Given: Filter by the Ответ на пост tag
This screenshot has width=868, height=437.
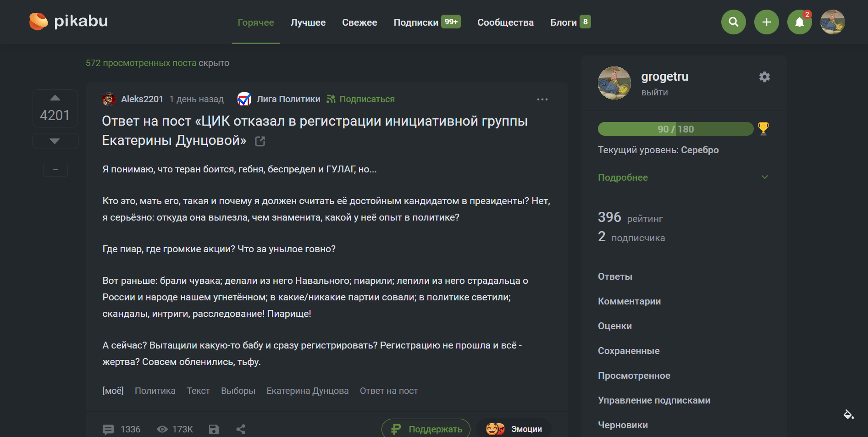Looking at the screenshot, I should pos(389,391).
